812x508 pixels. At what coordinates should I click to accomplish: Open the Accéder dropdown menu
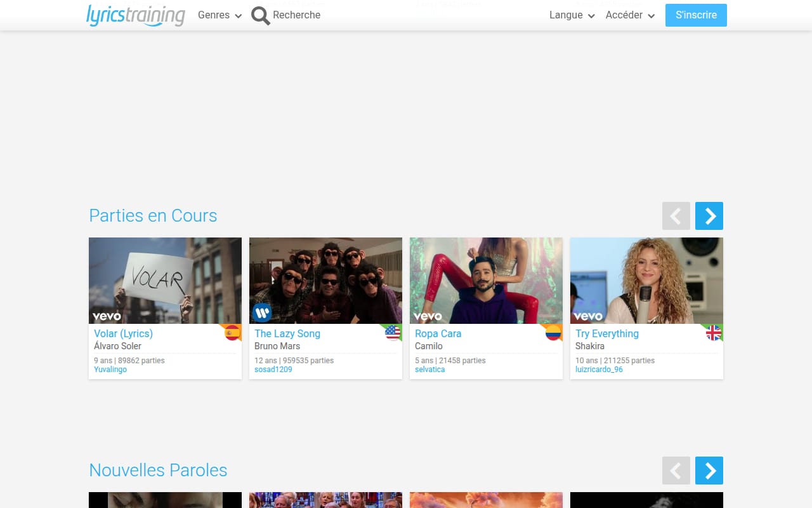630,15
